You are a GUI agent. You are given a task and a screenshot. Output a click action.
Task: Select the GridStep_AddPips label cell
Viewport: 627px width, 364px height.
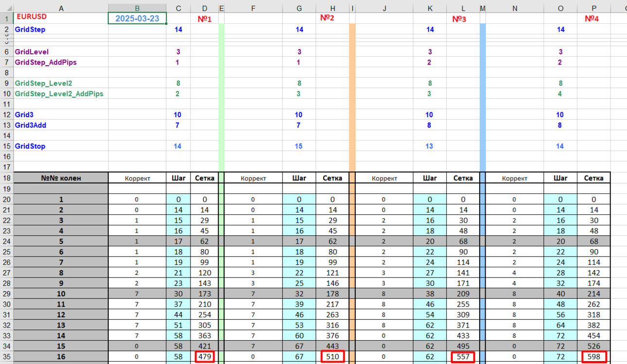click(x=61, y=62)
